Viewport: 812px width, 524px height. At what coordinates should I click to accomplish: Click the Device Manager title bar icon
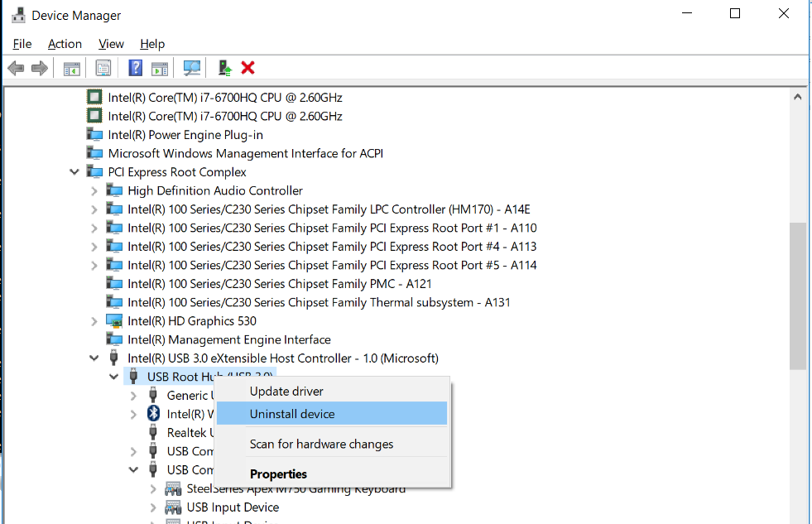coord(18,16)
